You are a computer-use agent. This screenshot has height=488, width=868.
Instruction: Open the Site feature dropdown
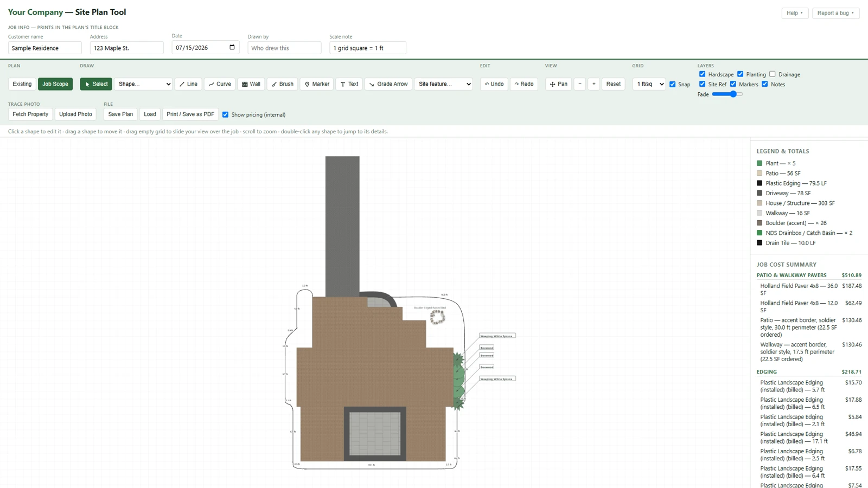click(x=443, y=84)
